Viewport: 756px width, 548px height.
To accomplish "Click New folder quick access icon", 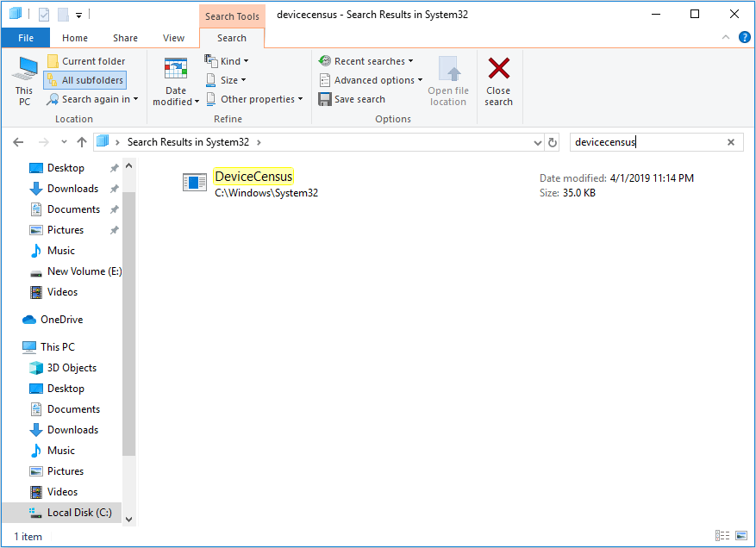I will [63, 15].
